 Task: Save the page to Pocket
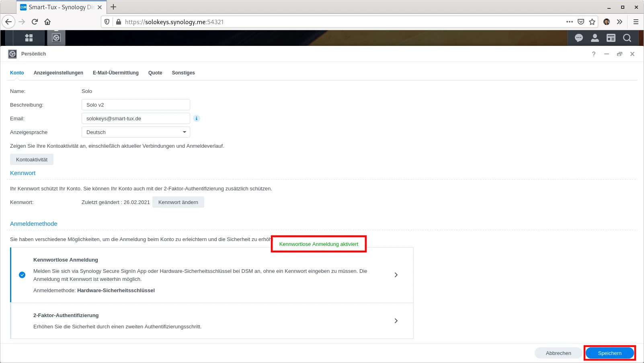click(581, 22)
